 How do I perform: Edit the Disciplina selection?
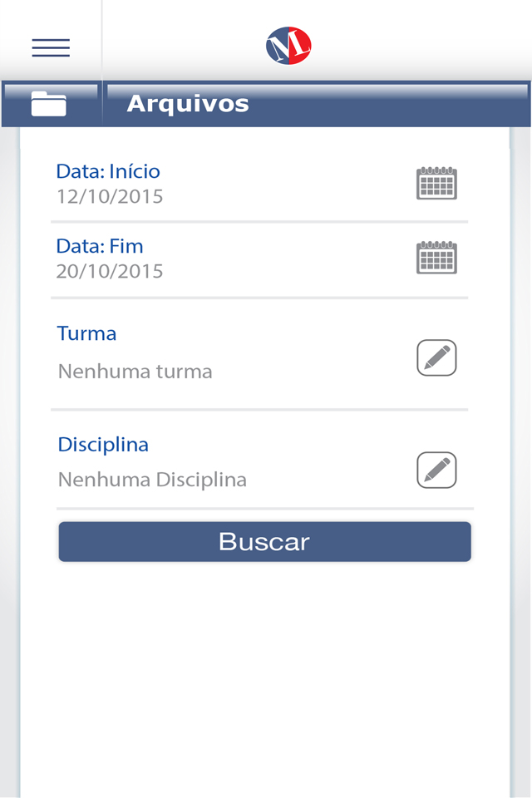pyautogui.click(x=436, y=470)
